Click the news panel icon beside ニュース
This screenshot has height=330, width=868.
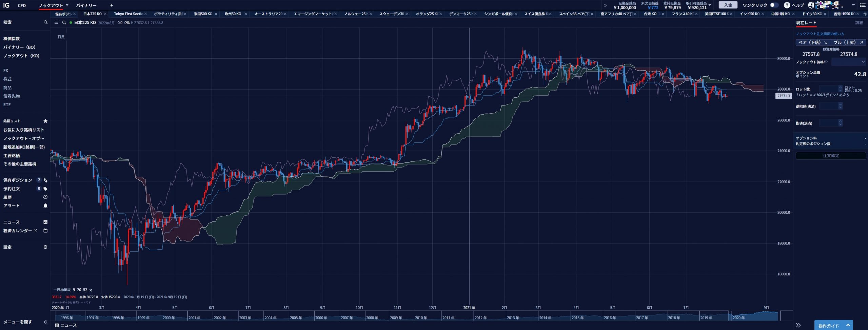coord(45,222)
